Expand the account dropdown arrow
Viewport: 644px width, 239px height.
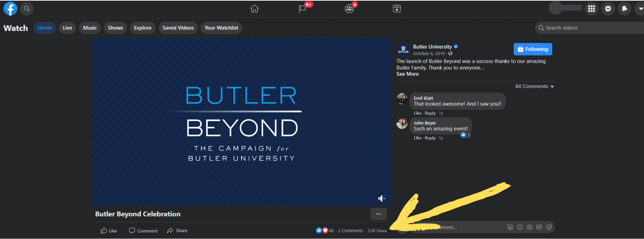tap(640, 9)
